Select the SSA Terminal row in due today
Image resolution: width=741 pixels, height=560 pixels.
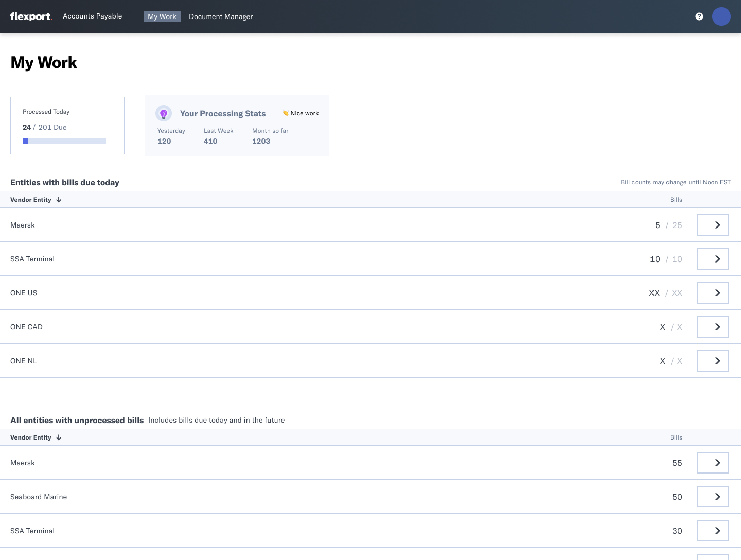click(x=370, y=259)
